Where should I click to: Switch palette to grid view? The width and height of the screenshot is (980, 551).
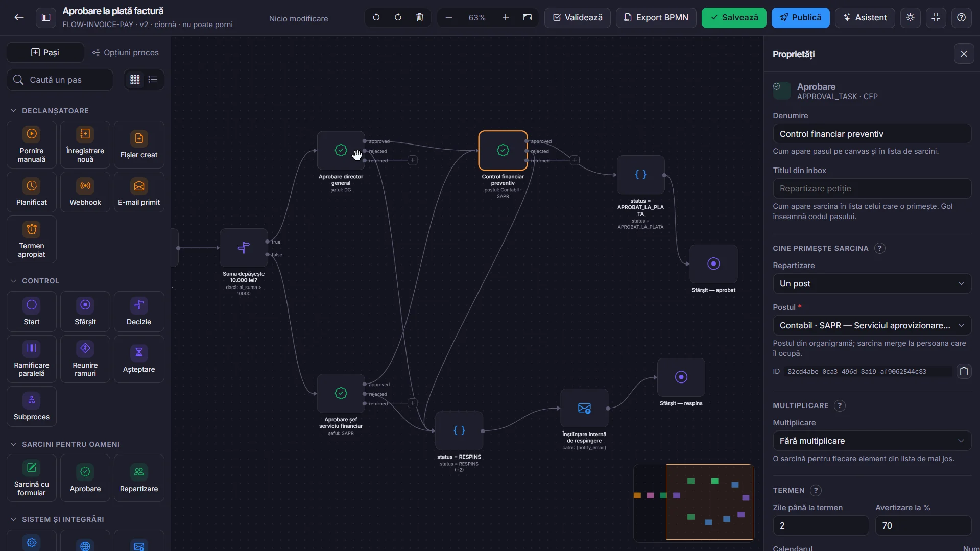(x=135, y=80)
